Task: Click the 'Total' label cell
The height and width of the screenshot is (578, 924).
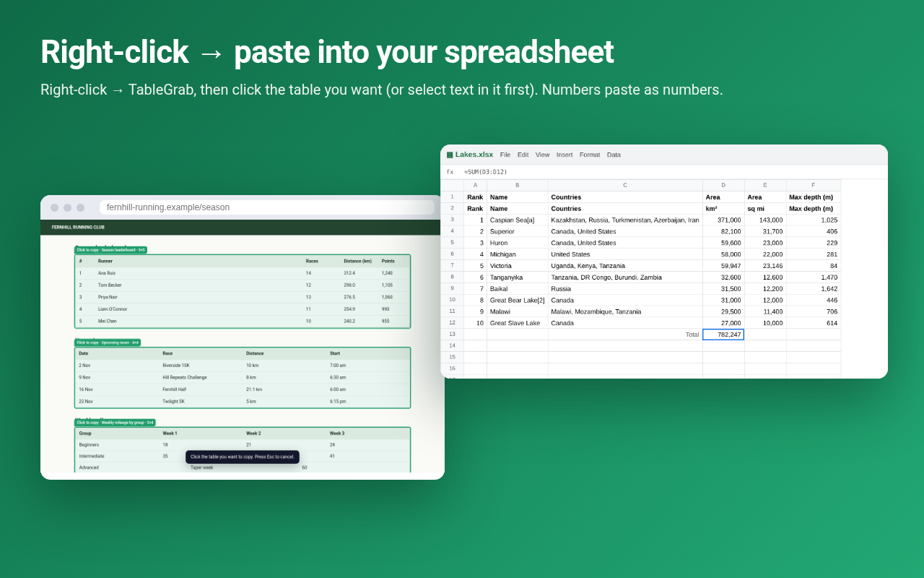Action: click(x=625, y=335)
